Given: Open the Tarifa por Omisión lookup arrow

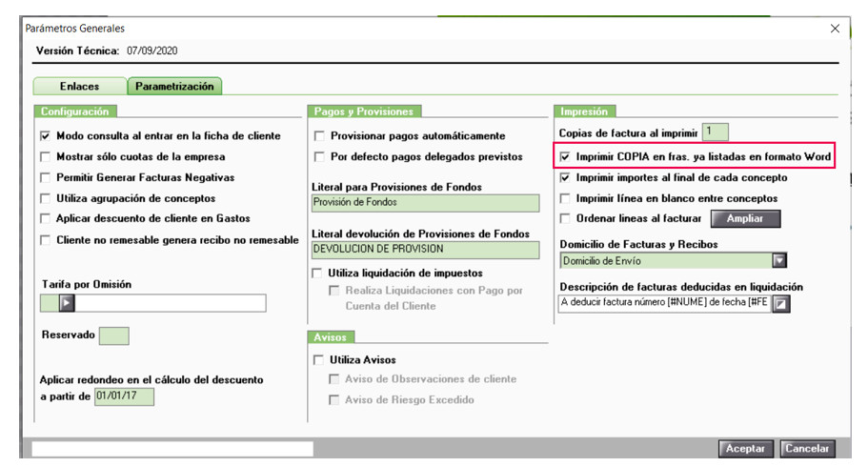Looking at the screenshot, I should click(67, 303).
